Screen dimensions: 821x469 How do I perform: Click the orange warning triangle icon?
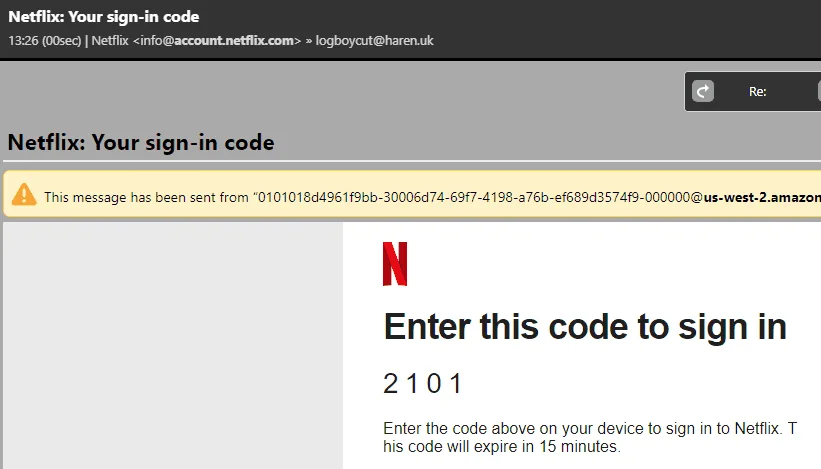tap(24, 195)
